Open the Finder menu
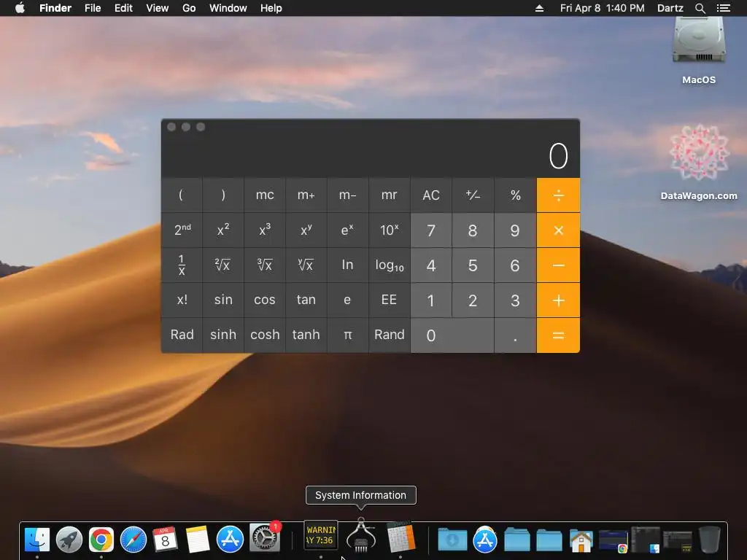Image resolution: width=747 pixels, height=560 pixels. point(55,8)
